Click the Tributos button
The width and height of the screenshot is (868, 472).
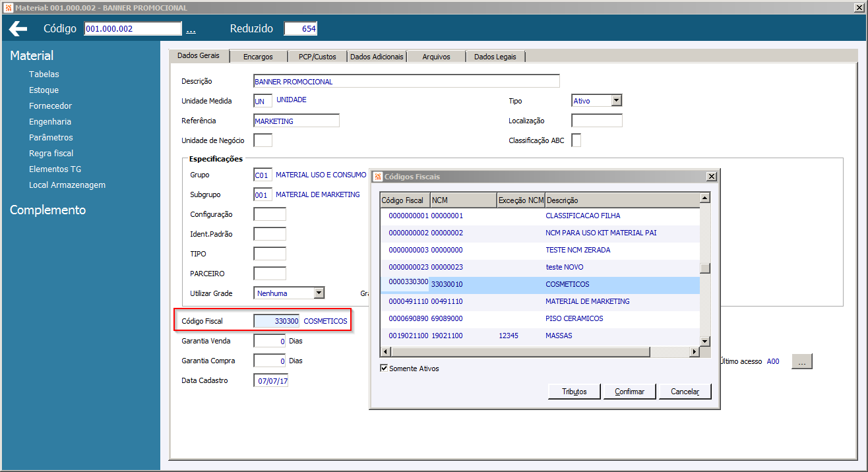(x=574, y=392)
